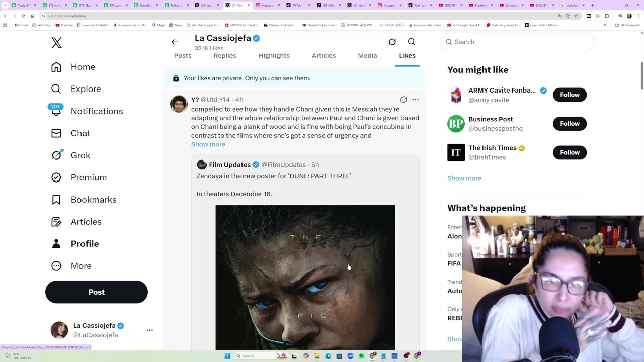The width and height of the screenshot is (644, 362).
Task: Open Microsoft Edge from taskbar
Action: (328, 356)
